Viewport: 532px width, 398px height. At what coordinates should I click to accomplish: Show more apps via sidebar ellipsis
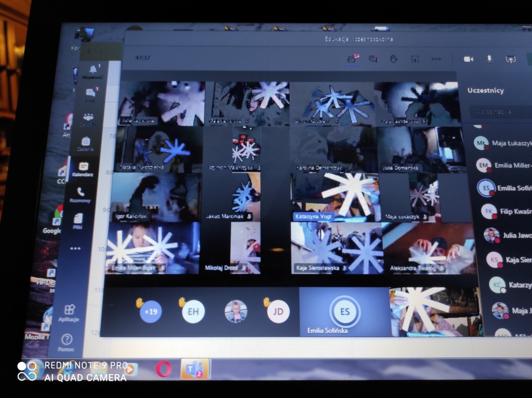coord(75,248)
